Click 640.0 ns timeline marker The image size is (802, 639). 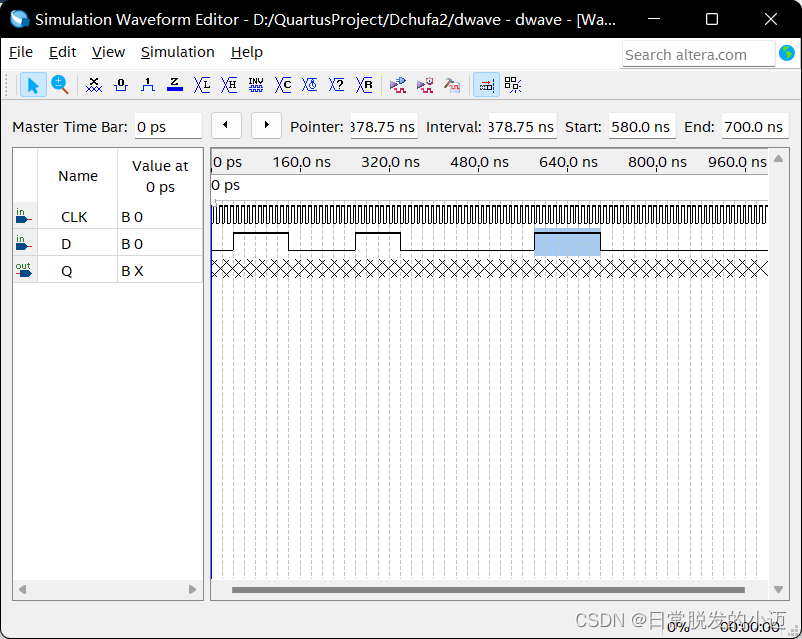pyautogui.click(x=568, y=162)
